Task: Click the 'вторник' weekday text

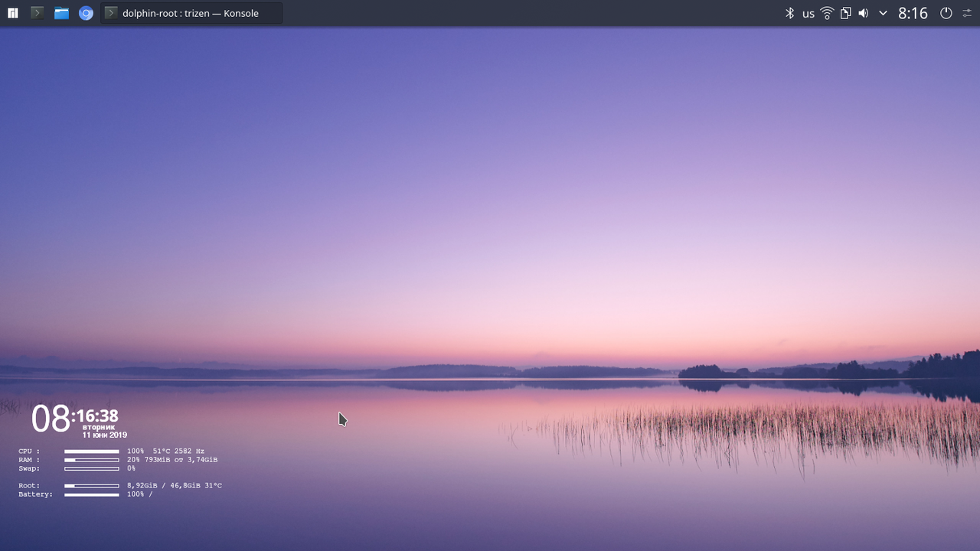Action: click(x=99, y=427)
